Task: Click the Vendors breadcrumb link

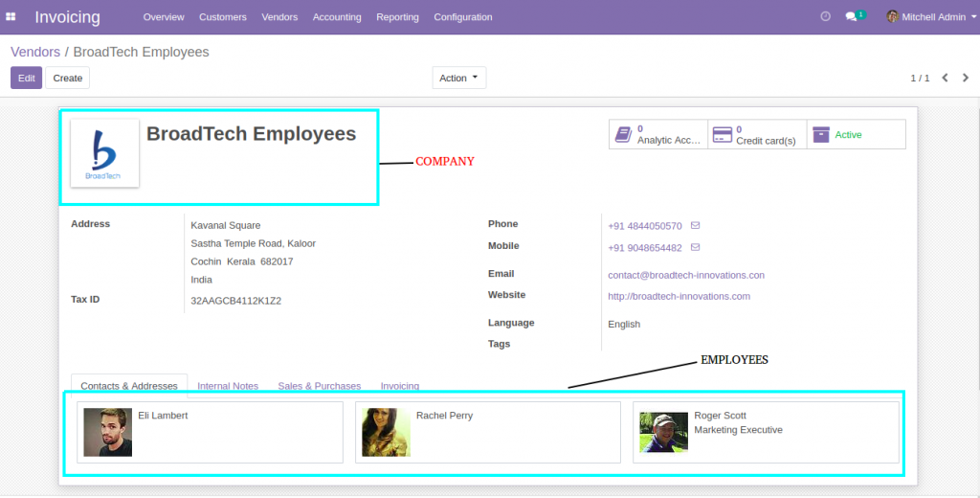Action: (35, 52)
